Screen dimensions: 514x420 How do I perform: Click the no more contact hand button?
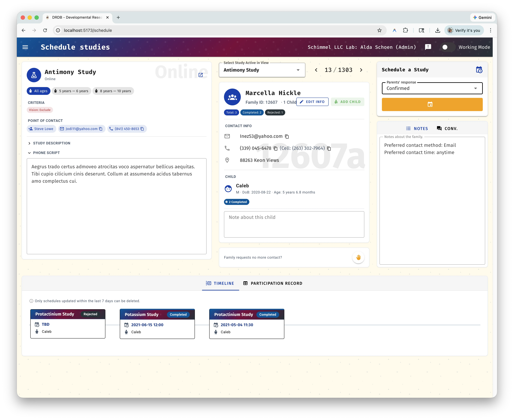coord(358,257)
